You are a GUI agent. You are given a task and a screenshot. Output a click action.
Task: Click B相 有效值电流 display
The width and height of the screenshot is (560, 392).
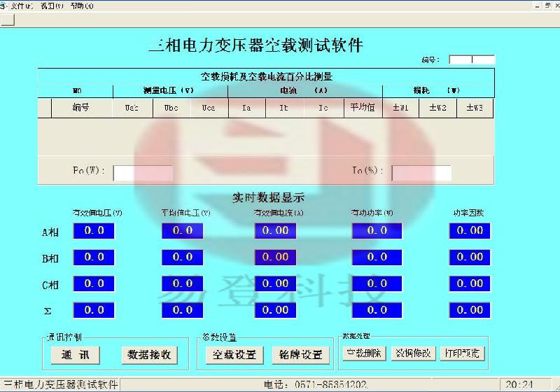(275, 258)
